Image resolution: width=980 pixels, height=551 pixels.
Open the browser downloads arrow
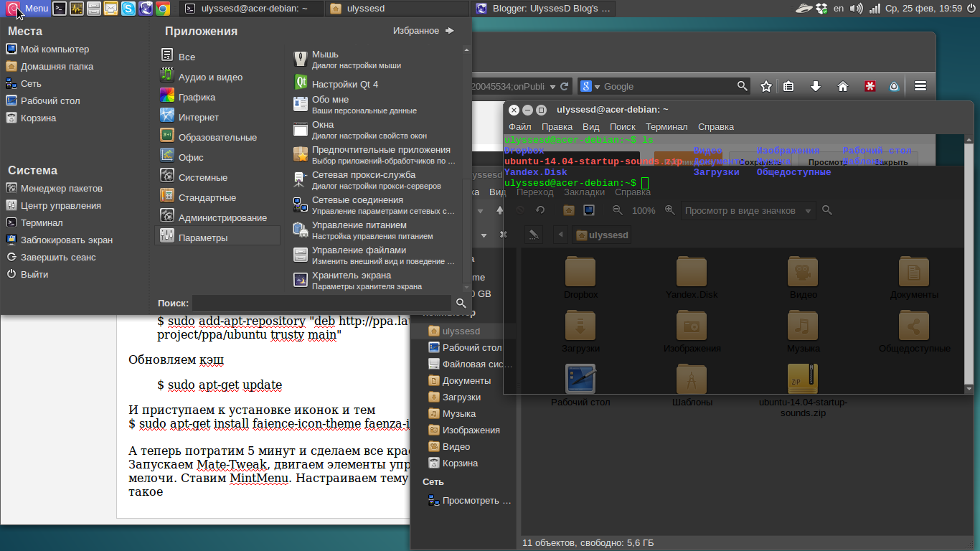click(816, 86)
